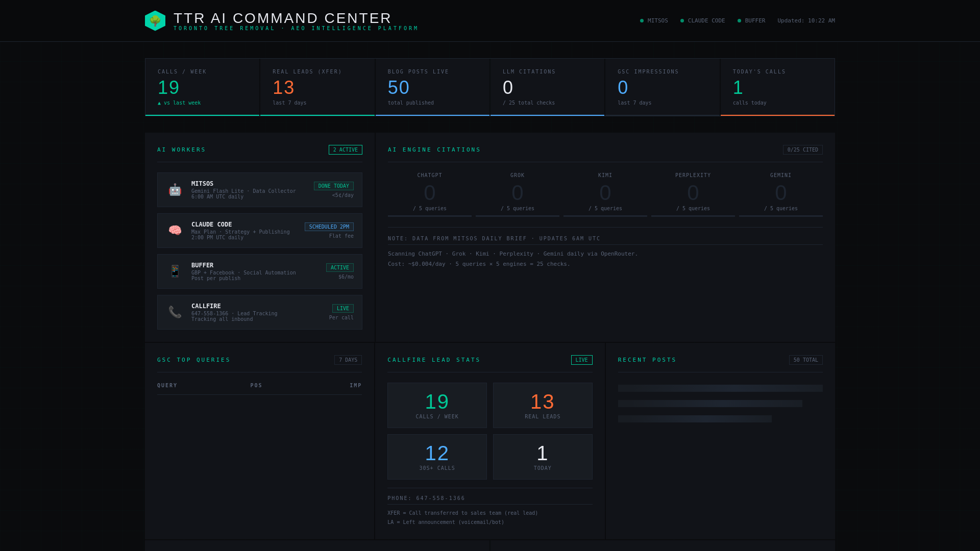Click the third loading placeholder in Recent Posts

coord(695,419)
